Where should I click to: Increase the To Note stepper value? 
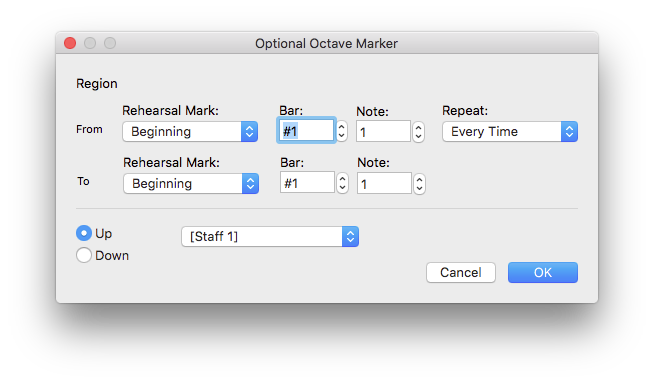click(x=420, y=179)
